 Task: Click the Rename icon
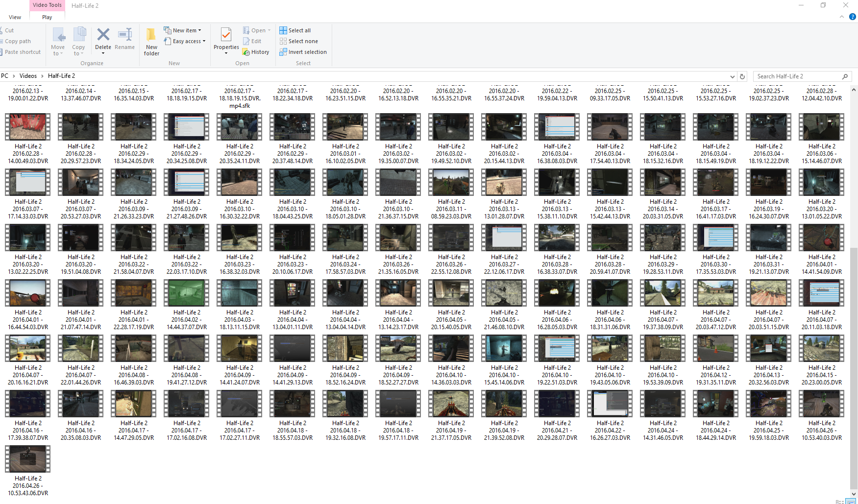(124, 35)
